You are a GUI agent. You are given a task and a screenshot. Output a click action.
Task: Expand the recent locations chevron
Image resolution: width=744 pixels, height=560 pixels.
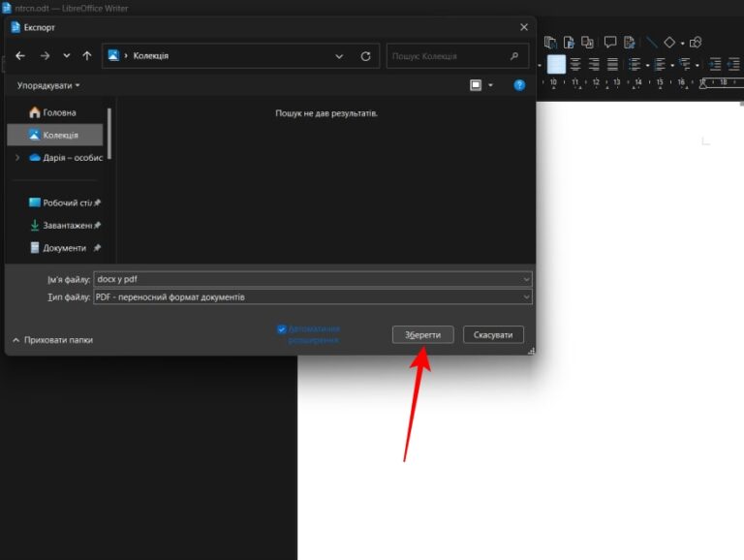tap(67, 56)
